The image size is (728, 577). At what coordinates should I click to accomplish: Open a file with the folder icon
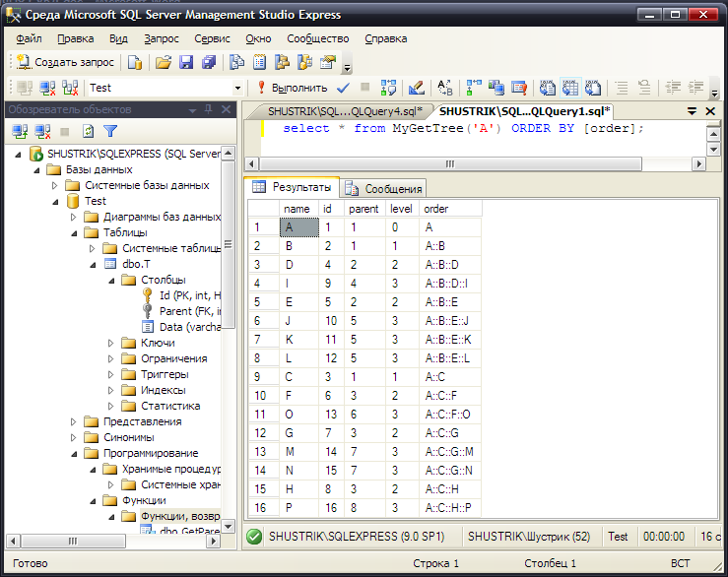[x=163, y=62]
